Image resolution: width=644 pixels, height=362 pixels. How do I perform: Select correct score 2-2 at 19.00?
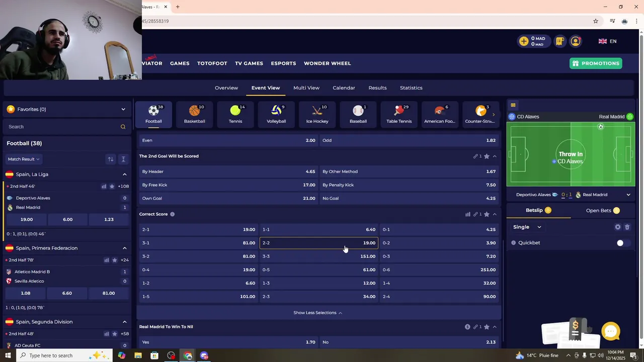319,243
